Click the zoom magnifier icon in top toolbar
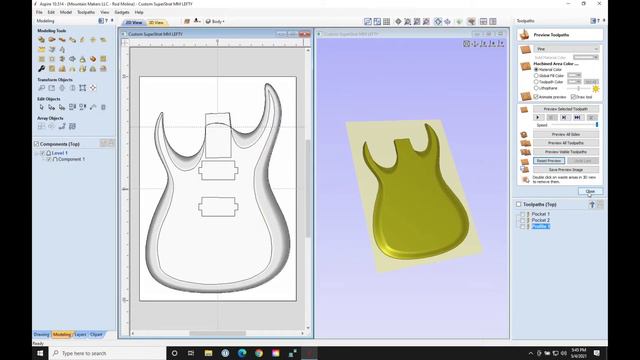 click(407, 21)
